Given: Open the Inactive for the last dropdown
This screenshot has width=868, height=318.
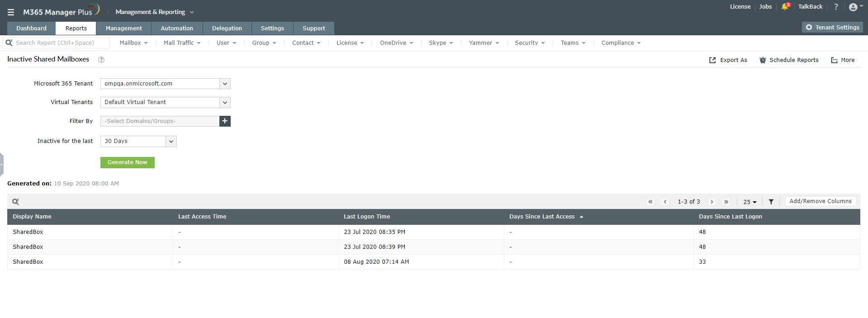Looking at the screenshot, I should pyautogui.click(x=138, y=141).
